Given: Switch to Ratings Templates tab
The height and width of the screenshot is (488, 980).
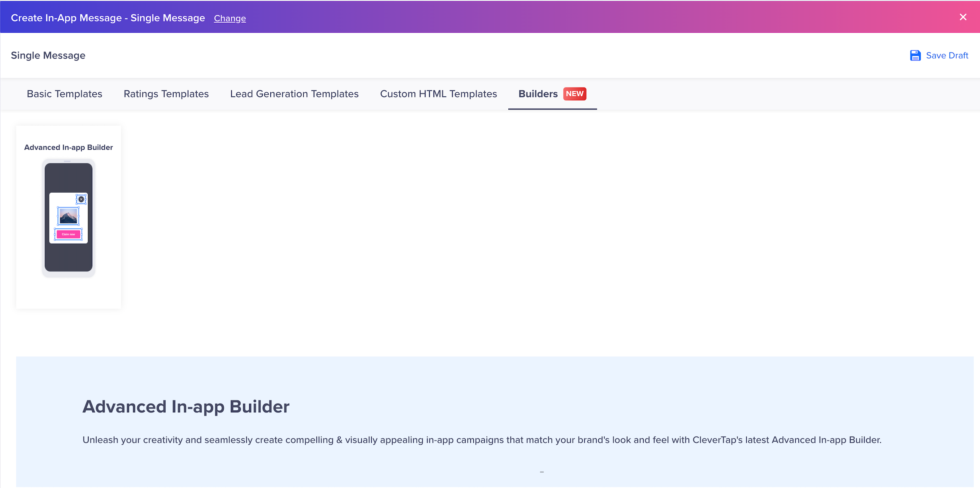Looking at the screenshot, I should [x=166, y=94].
